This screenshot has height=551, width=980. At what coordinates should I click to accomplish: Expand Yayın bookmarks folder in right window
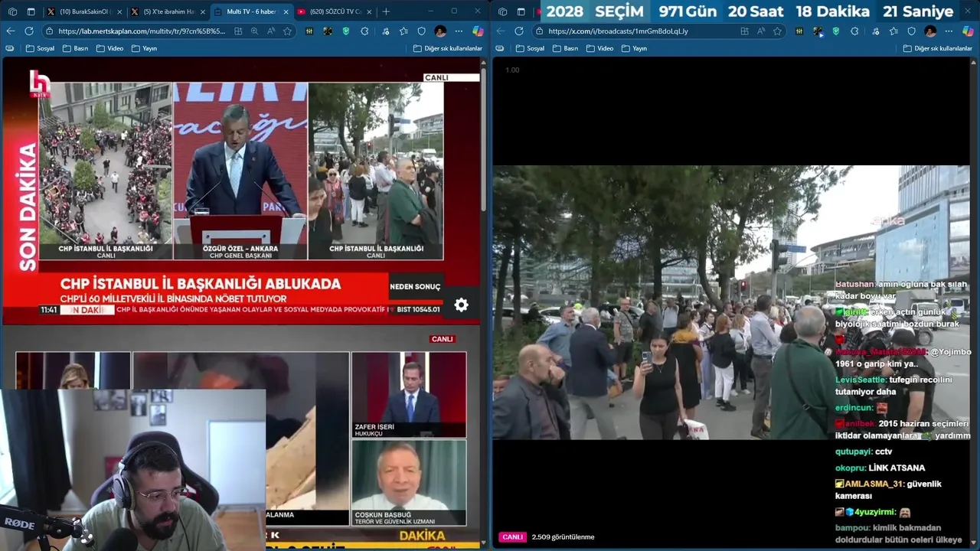[x=634, y=48]
